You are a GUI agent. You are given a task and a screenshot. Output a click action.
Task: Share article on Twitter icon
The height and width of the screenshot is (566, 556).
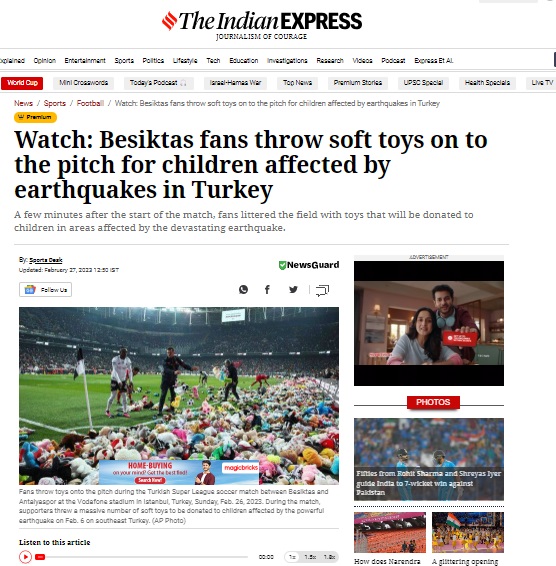point(293,289)
